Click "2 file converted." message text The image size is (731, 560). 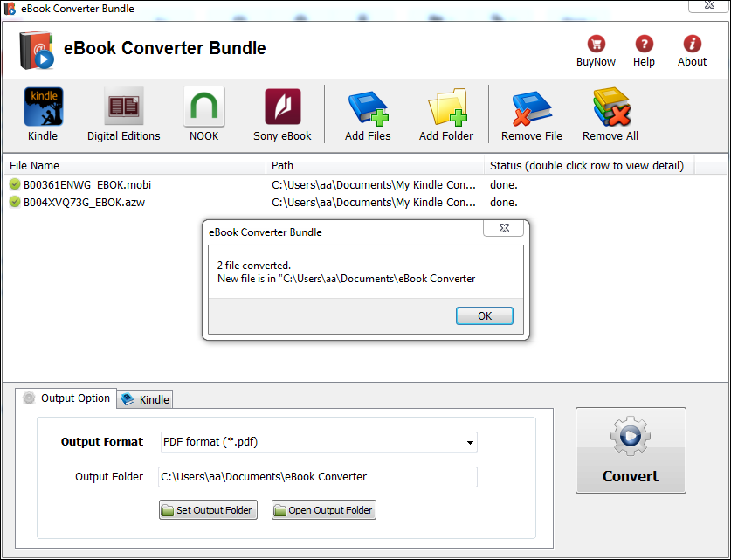coord(254,266)
